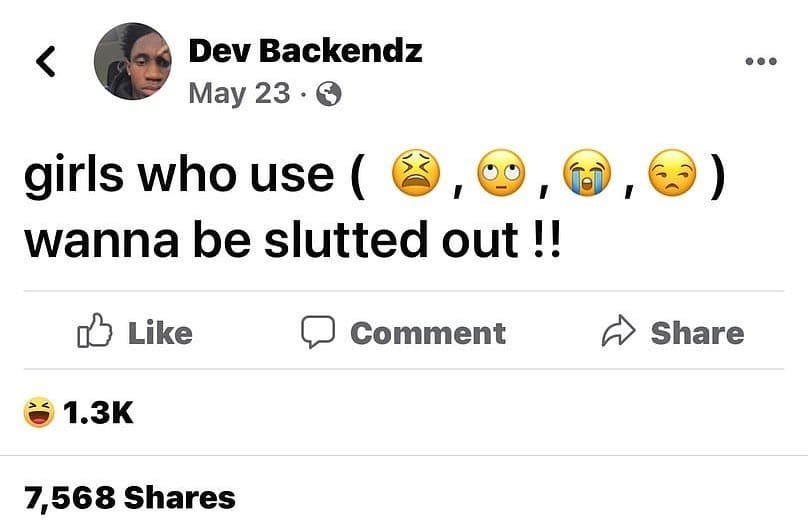This screenshot has width=808, height=524.
Task: Click the Haha reaction emoji
Action: click(x=40, y=412)
